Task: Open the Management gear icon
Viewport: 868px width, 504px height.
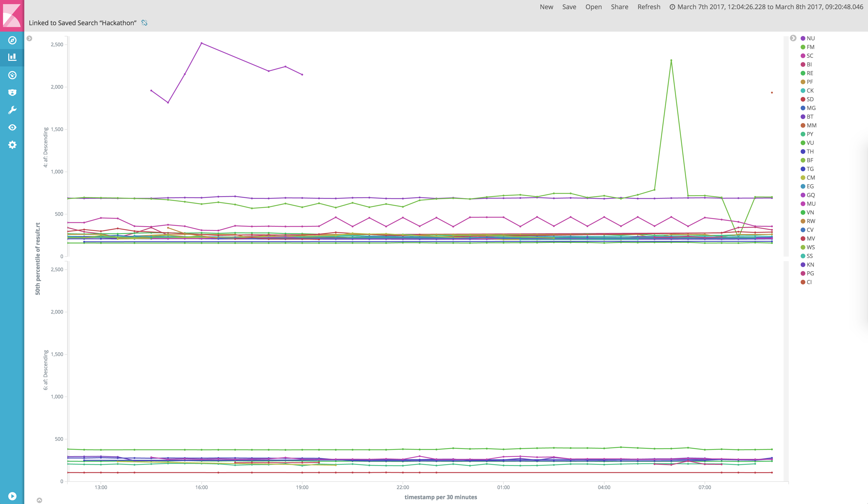Action: [x=12, y=145]
